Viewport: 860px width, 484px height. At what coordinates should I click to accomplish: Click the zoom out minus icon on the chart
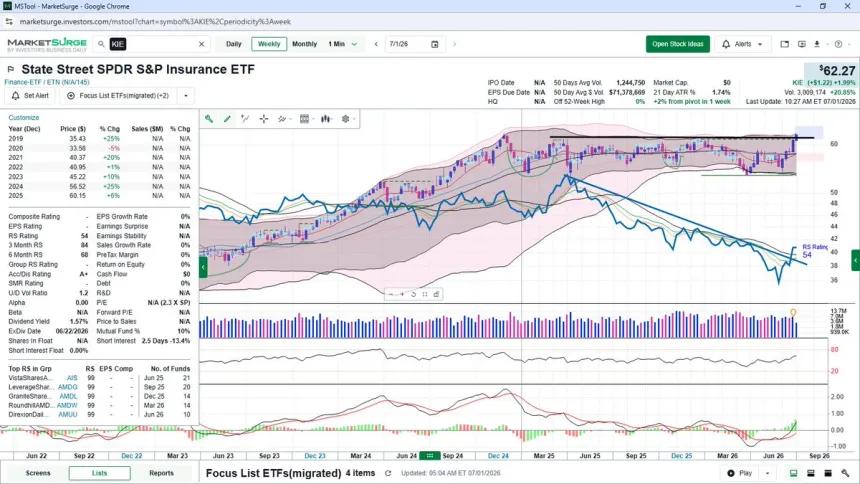coord(391,294)
